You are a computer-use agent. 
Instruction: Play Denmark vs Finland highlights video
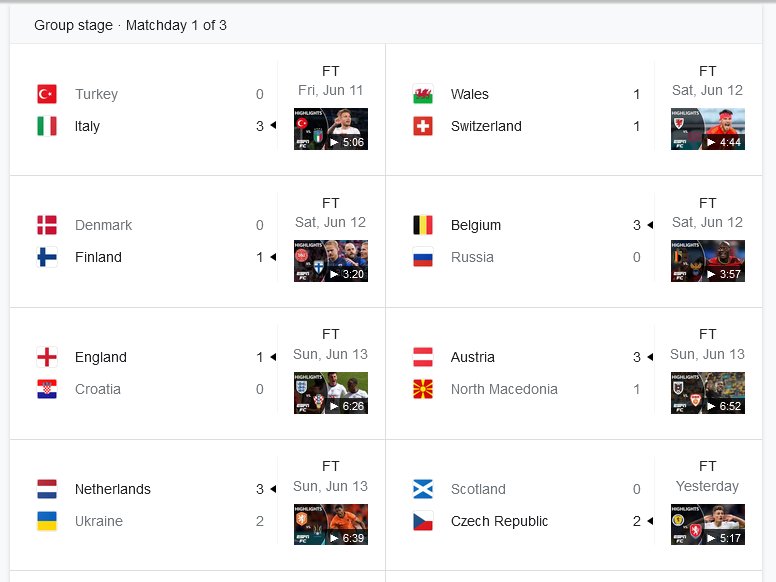(x=331, y=261)
